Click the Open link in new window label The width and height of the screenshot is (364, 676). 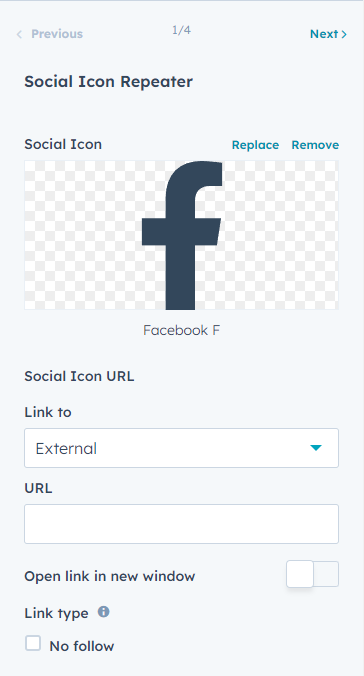[x=110, y=576]
